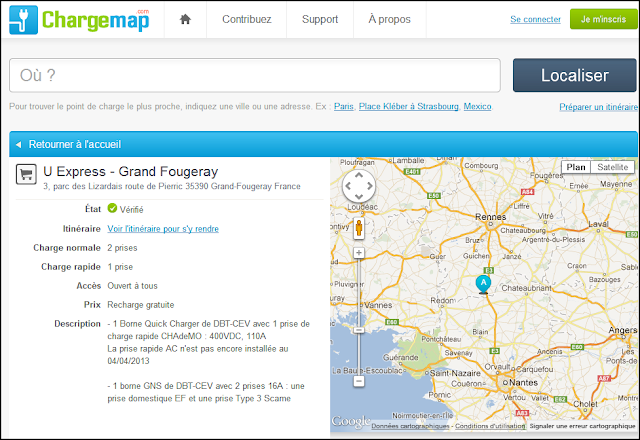Screen dimensions: 640x440
Task: Focus the Où ? search field
Action: pyautogui.click(x=255, y=75)
